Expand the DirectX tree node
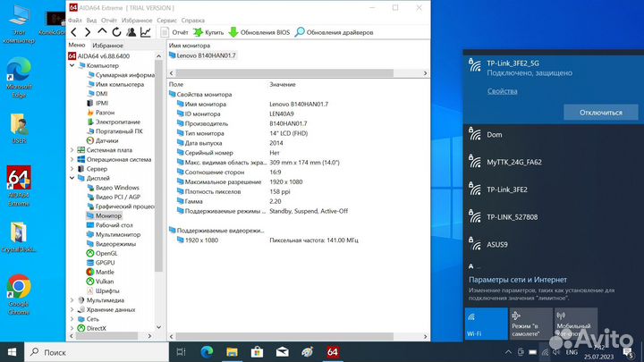The height and width of the screenshot is (362, 644). [x=72, y=328]
